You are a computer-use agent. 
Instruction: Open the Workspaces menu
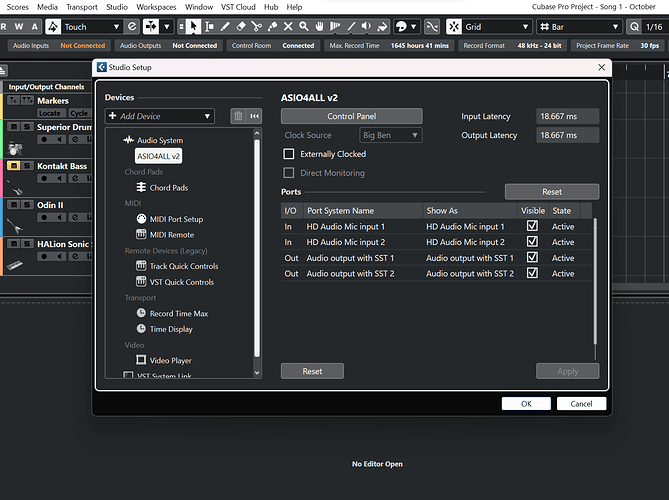pyautogui.click(x=156, y=7)
